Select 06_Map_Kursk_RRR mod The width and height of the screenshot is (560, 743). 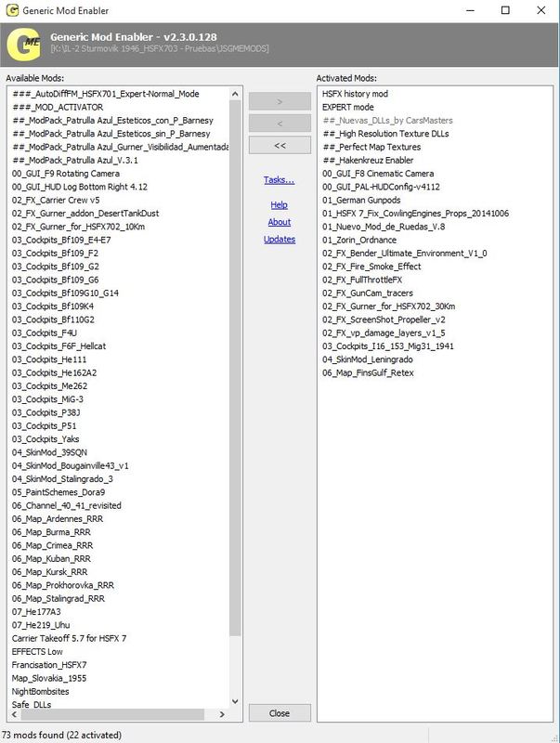(x=50, y=571)
